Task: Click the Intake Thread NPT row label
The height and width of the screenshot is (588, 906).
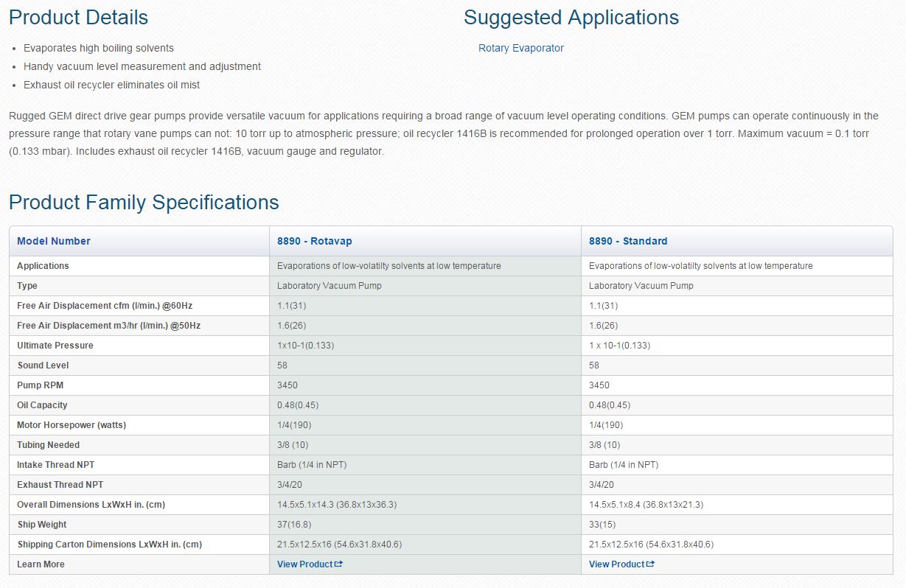Action: pyautogui.click(x=56, y=465)
